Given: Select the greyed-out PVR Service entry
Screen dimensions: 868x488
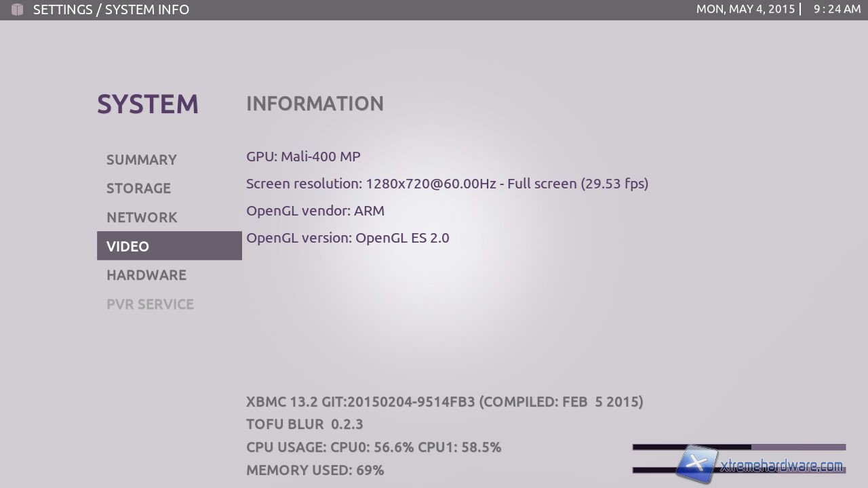Looking at the screenshot, I should point(150,304).
